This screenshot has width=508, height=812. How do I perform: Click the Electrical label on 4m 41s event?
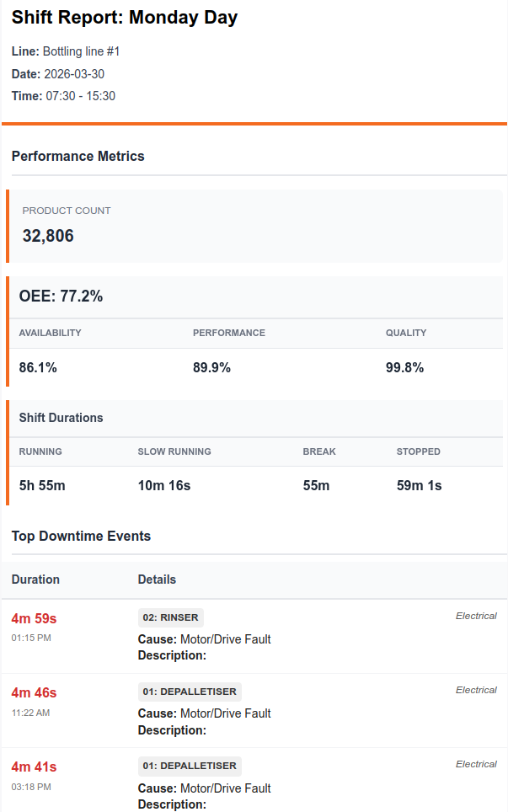[476, 764]
